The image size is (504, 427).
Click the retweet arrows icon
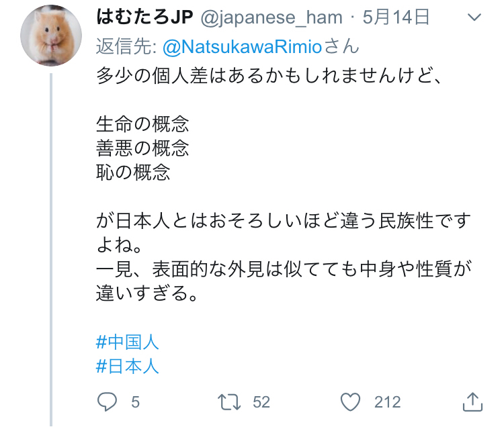tap(229, 402)
